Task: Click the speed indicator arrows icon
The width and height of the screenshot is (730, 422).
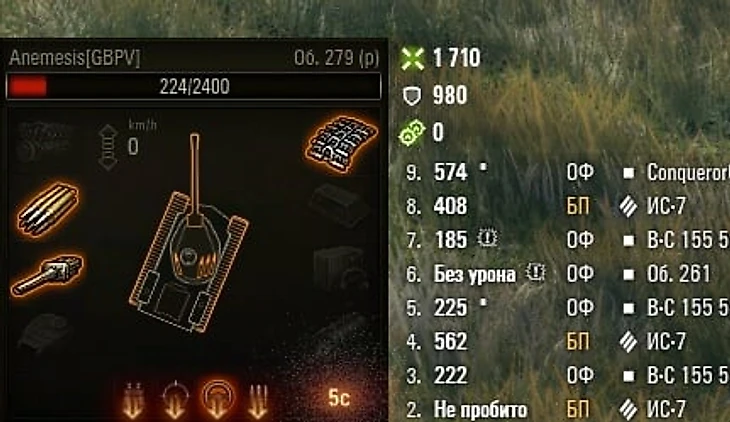Action: (108, 147)
